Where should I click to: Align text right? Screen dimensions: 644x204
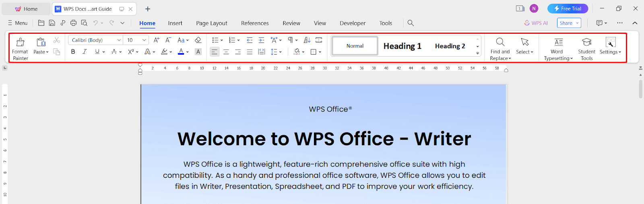click(238, 52)
